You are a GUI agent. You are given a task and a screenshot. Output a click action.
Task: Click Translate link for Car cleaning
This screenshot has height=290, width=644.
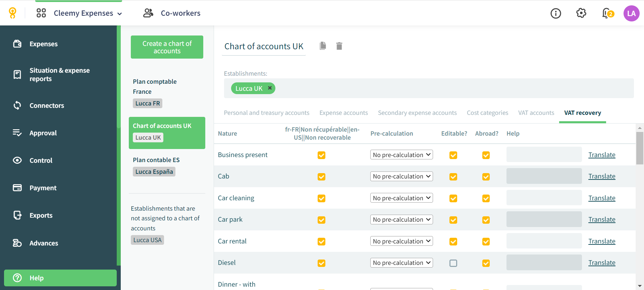(602, 198)
